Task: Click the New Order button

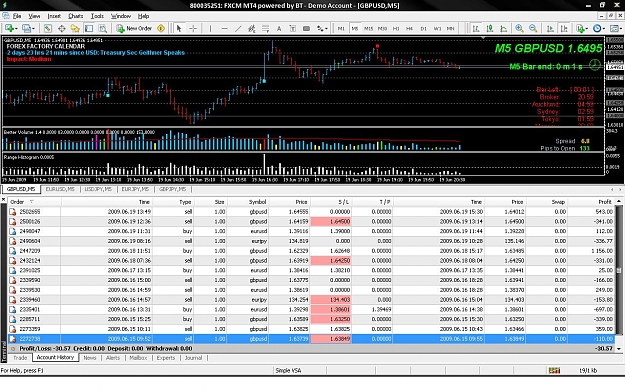Action: tap(134, 28)
